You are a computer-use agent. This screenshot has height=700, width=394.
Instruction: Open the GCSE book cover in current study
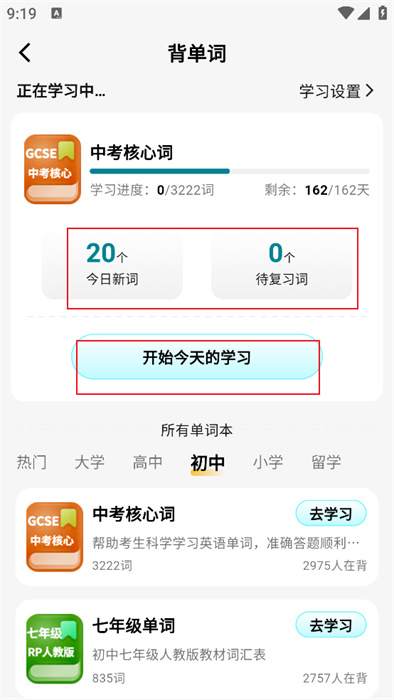click(53, 169)
